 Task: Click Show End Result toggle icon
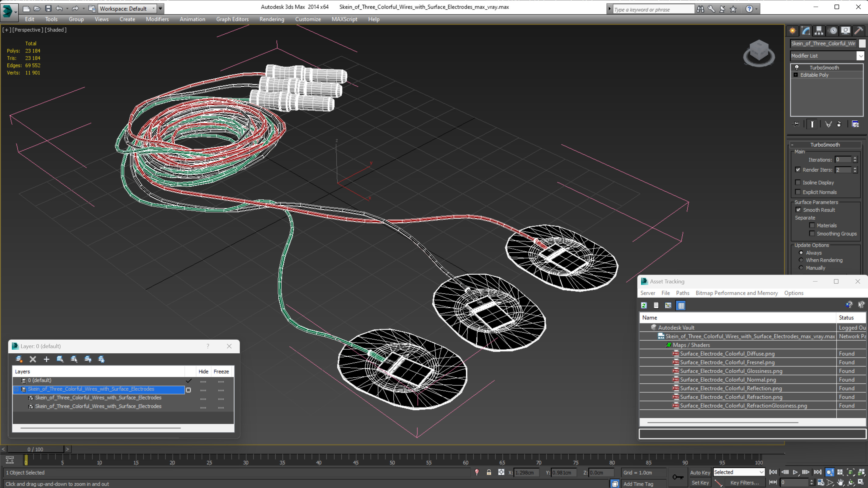pos(812,124)
